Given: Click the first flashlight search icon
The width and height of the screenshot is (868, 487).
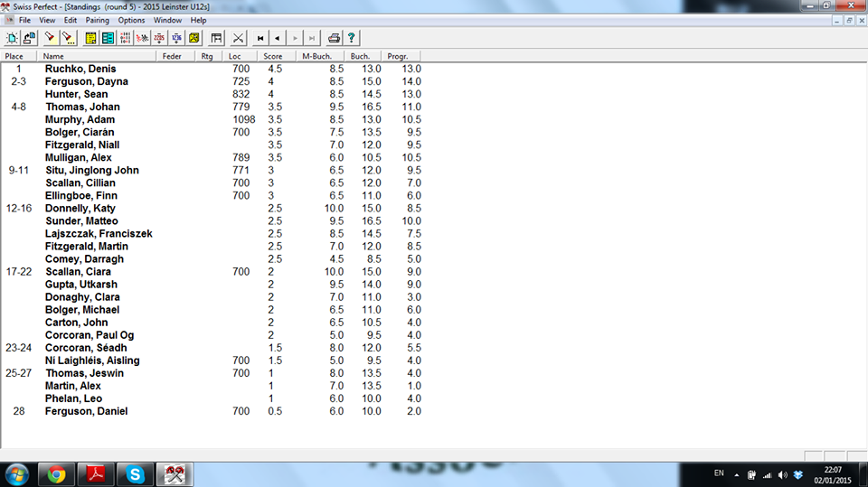Looking at the screenshot, I should pyautogui.click(x=50, y=38).
